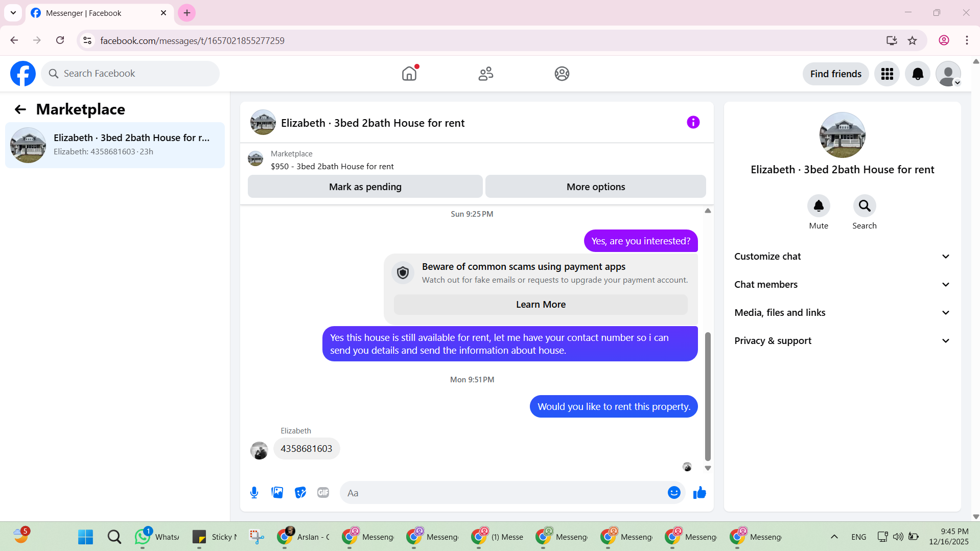Click the conversation title in chat header
Image resolution: width=980 pixels, height=551 pixels.
pyautogui.click(x=372, y=123)
